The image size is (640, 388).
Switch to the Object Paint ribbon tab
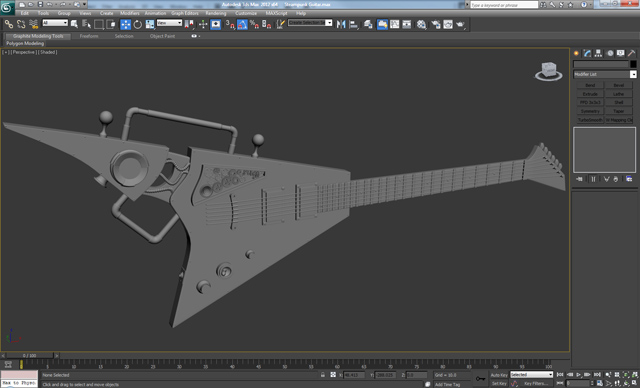tap(162, 36)
